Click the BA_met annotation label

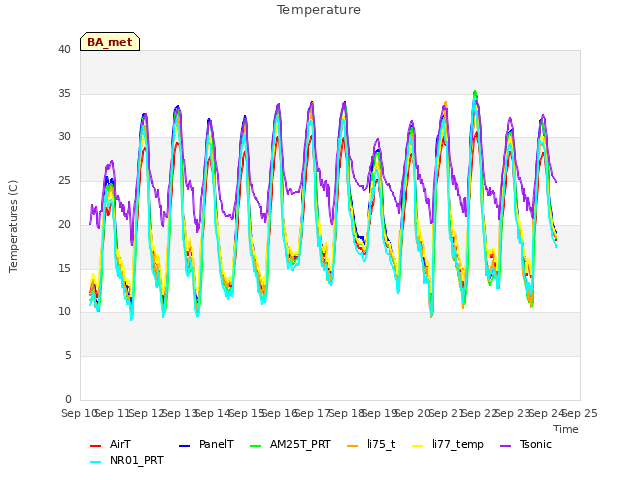coord(110,42)
